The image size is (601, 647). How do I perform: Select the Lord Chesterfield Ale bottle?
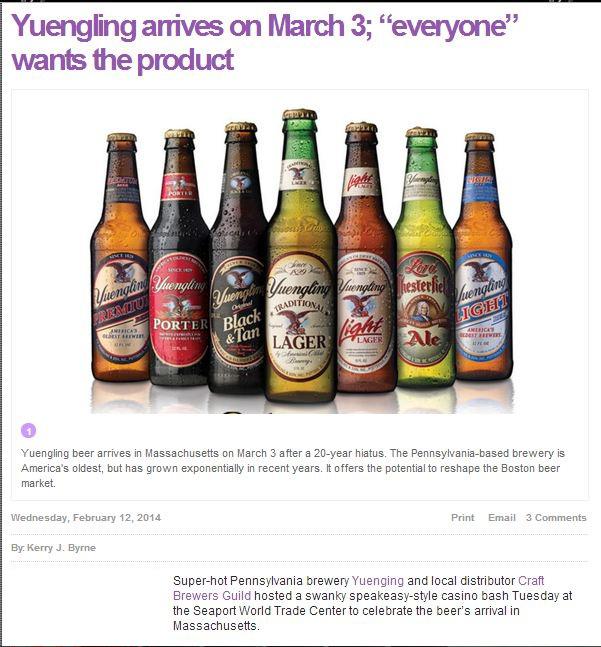coord(424,258)
